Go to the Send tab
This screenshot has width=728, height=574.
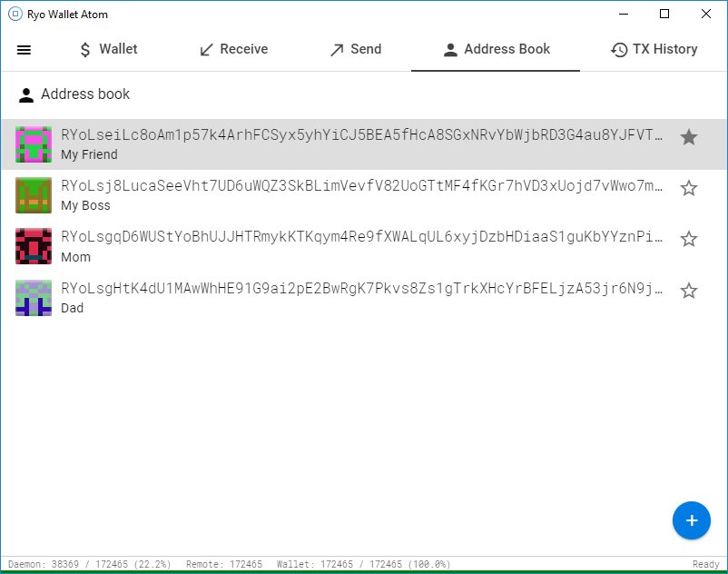click(356, 49)
